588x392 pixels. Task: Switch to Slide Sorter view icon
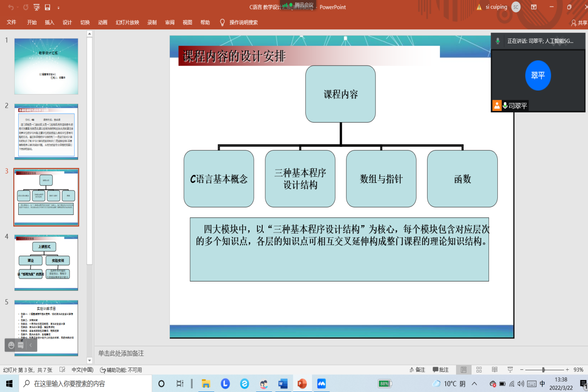click(x=479, y=370)
